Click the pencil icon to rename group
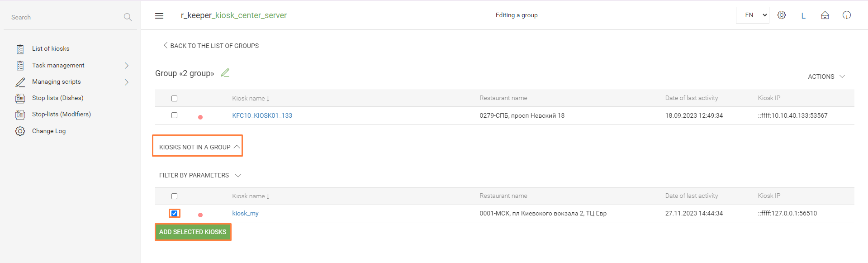 click(225, 72)
